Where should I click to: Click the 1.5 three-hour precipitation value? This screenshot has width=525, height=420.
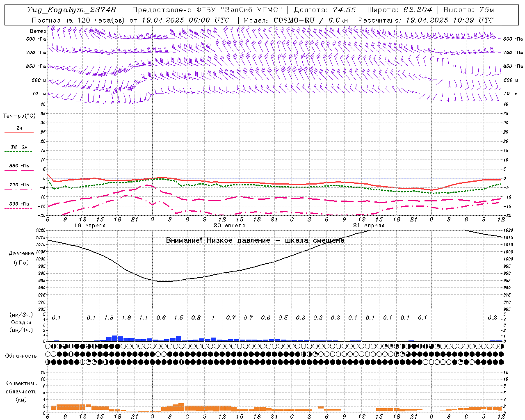tap(178, 317)
